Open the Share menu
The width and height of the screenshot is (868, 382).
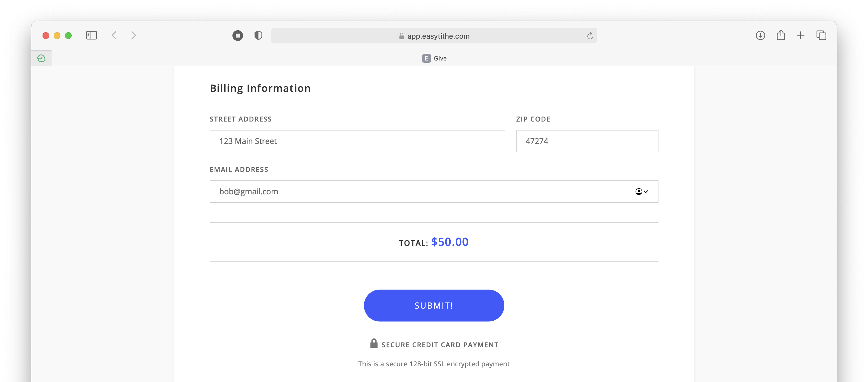coord(781,35)
